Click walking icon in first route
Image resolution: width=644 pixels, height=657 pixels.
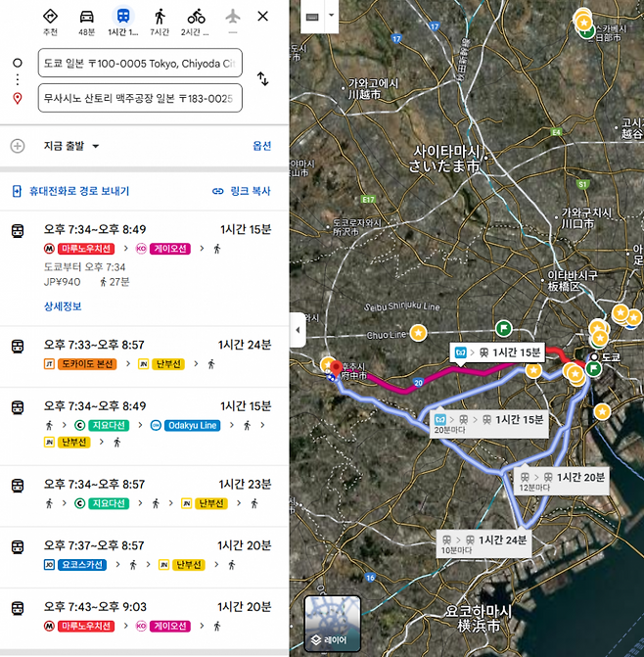pyautogui.click(x=217, y=249)
